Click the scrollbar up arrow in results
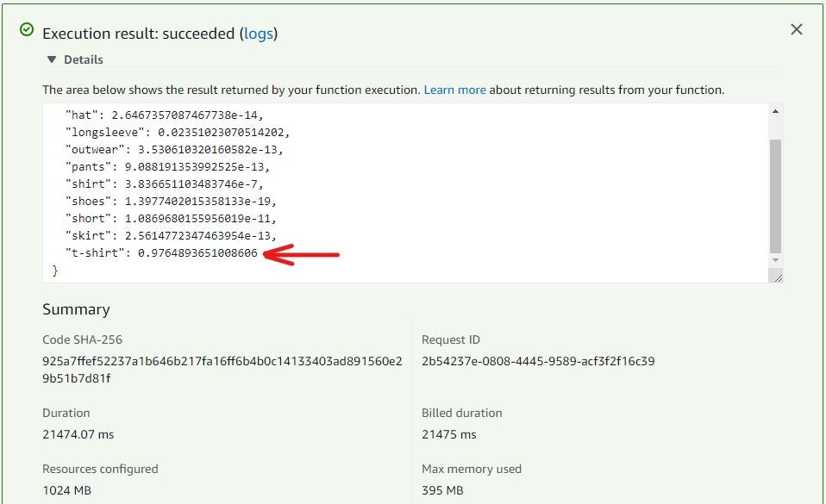Viewport: 826px width, 504px height. 775,111
